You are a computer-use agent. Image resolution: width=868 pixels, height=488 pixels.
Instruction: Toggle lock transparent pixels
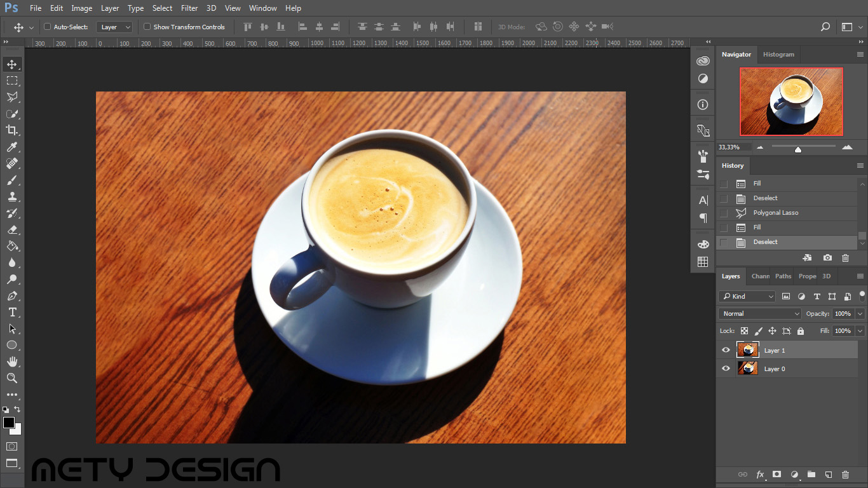click(x=744, y=331)
